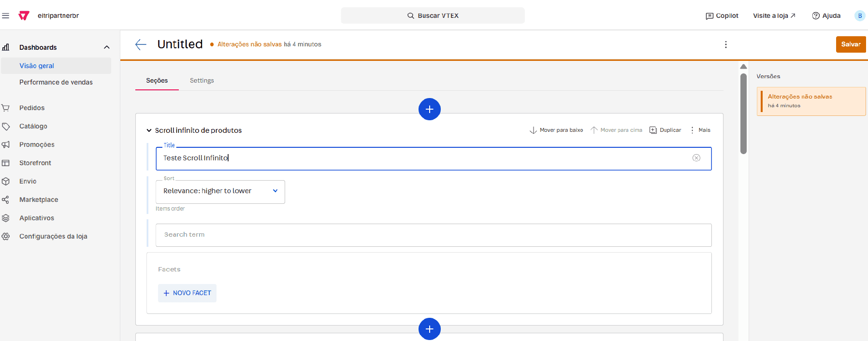The width and height of the screenshot is (868, 341).
Task: Click the eltripartnerbr account name
Action: 58,15
